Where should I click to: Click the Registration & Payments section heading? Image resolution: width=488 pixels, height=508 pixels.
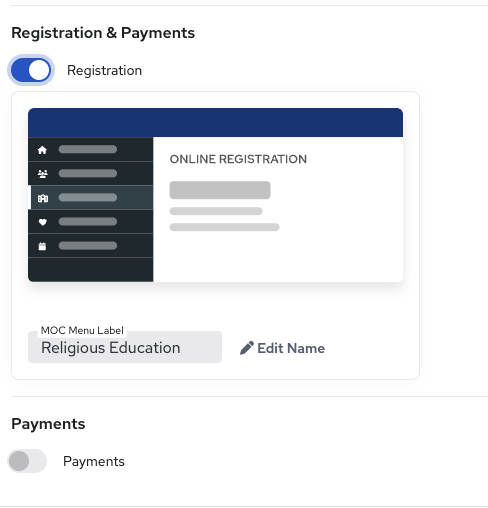click(x=103, y=33)
